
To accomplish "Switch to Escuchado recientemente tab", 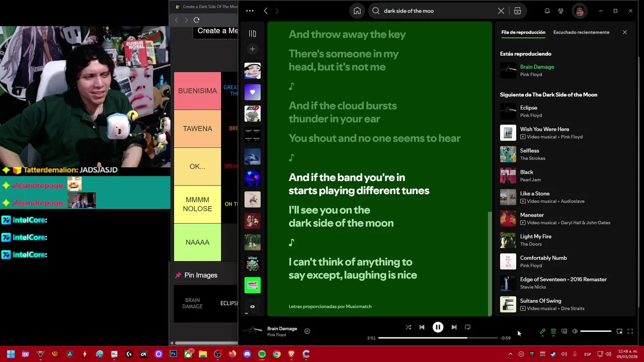I will (581, 32).
